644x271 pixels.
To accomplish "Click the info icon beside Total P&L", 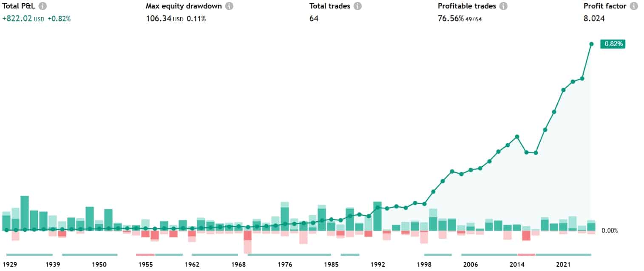I will [x=43, y=6].
